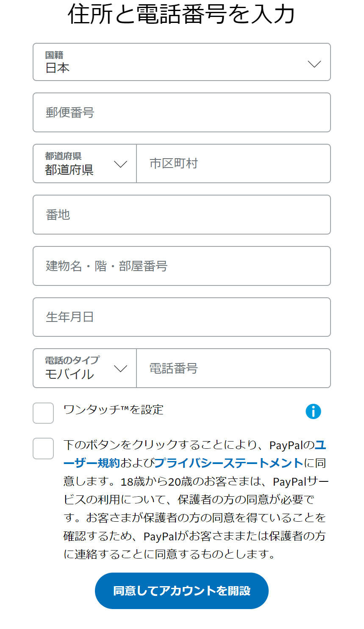Viewport: 364px width, 629px height.
Task: Expand the 都道府県 prefecture dropdown
Action: click(x=85, y=164)
